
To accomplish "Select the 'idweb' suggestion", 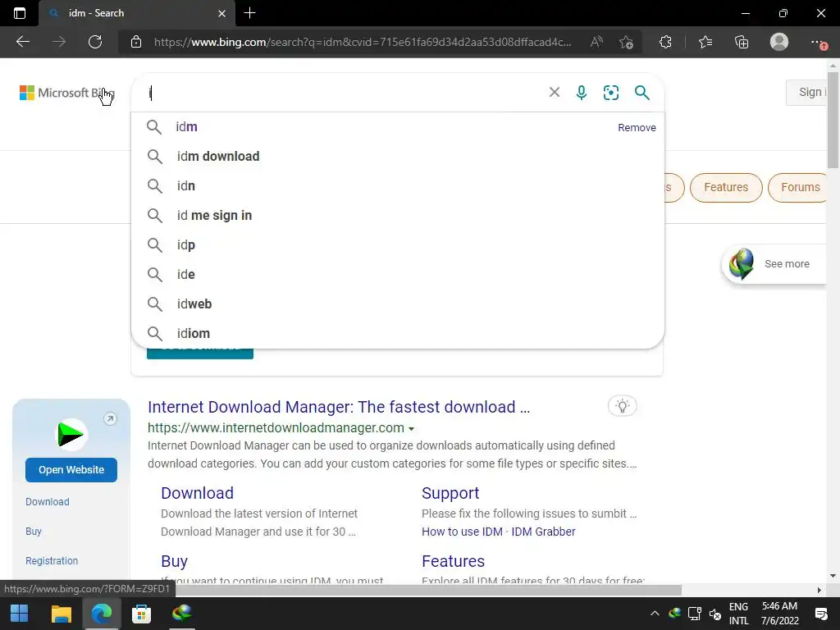I will [x=398, y=304].
